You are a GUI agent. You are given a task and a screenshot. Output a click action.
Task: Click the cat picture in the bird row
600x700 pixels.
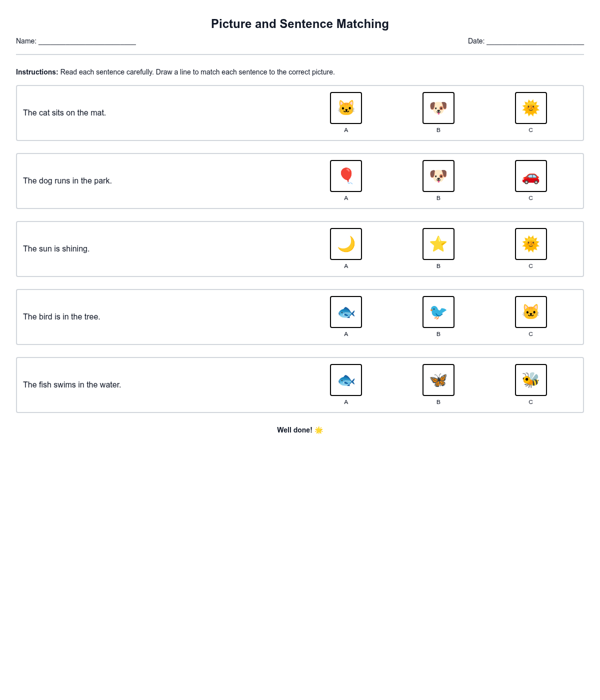point(531,312)
